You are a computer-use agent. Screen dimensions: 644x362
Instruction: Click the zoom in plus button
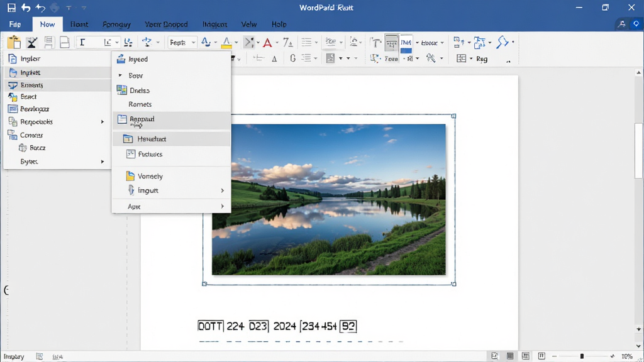click(613, 356)
